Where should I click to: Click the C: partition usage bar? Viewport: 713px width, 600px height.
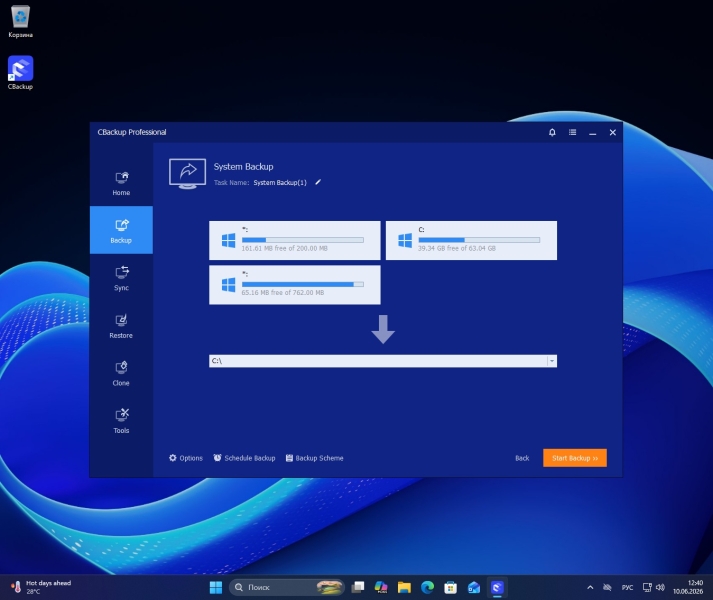tap(479, 240)
